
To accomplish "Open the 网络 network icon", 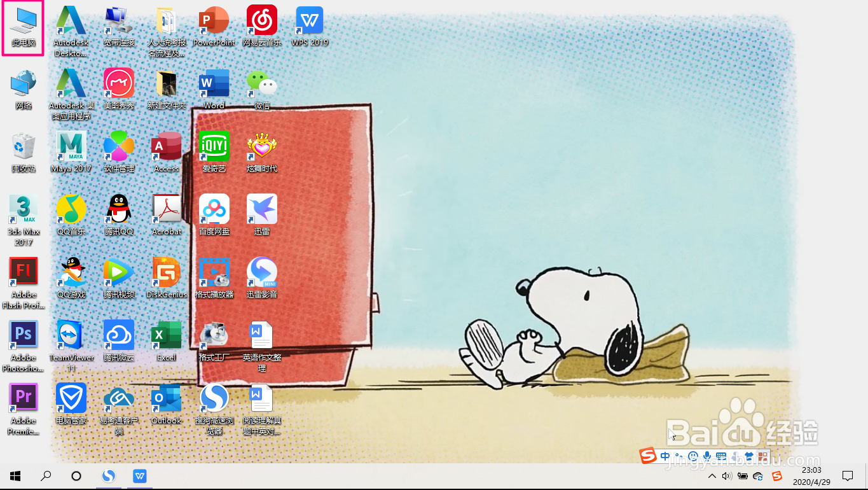I will (24, 90).
